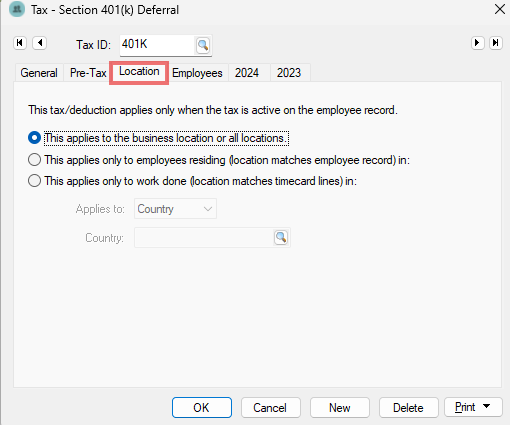Screen dimensions: 510x425
Task: Expand the Applies to dropdown
Action: 175,209
